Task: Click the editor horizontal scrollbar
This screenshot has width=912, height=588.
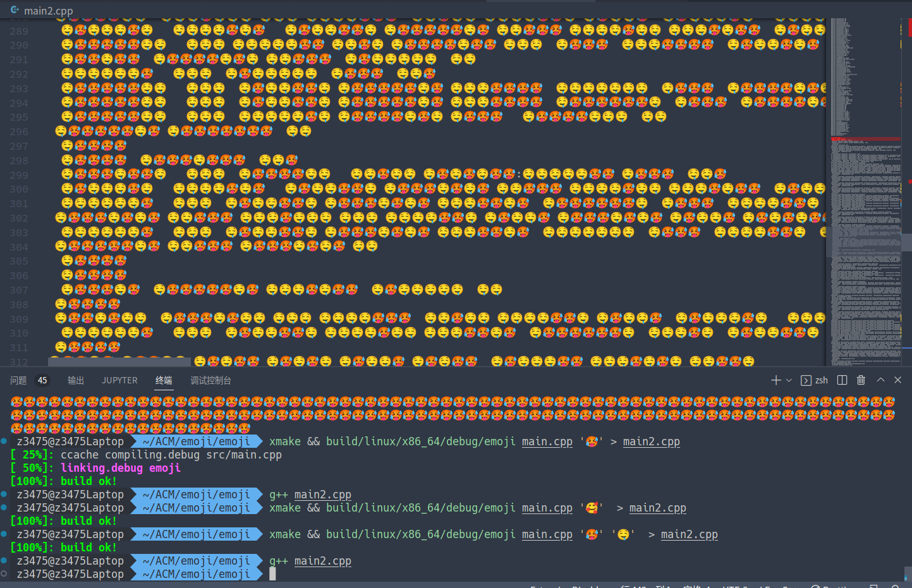Action: point(119,361)
